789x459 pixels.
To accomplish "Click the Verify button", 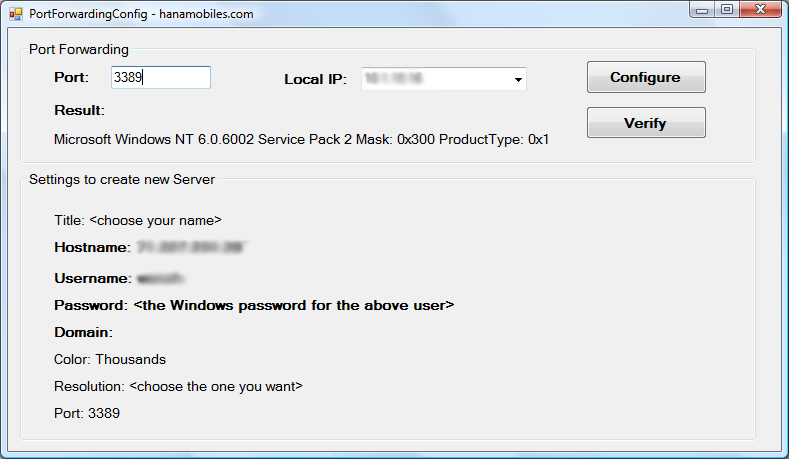I will (x=646, y=122).
